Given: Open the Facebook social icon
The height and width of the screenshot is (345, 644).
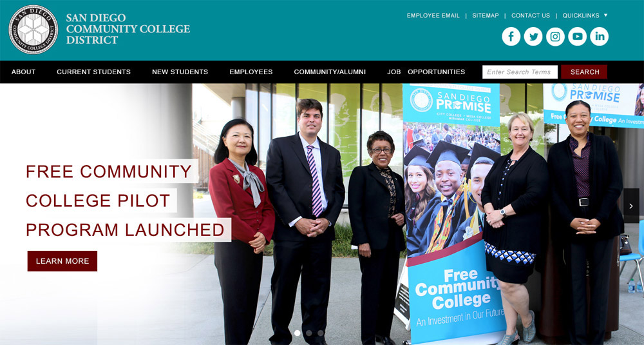Looking at the screenshot, I should [511, 37].
